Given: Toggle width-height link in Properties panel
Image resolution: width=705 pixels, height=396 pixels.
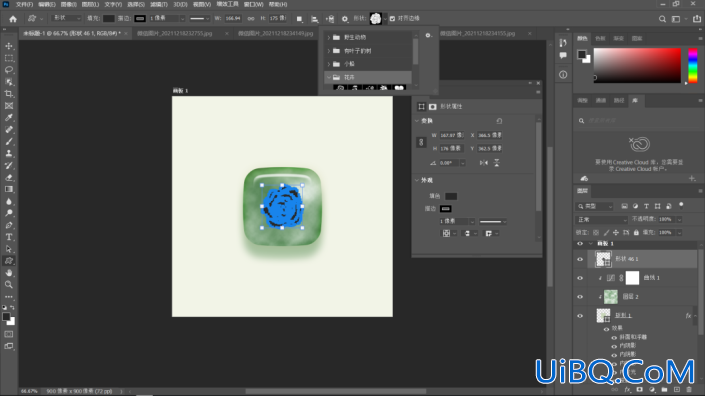Looking at the screenshot, I should point(421,142).
